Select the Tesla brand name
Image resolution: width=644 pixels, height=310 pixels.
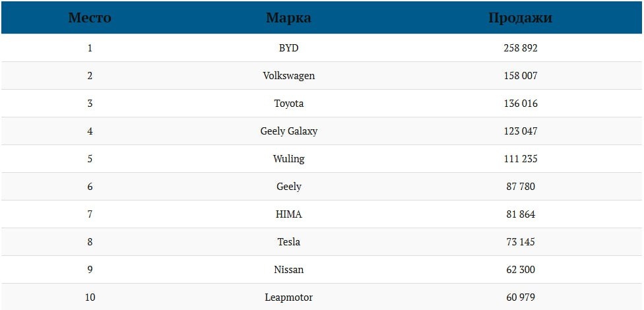pyautogui.click(x=289, y=242)
